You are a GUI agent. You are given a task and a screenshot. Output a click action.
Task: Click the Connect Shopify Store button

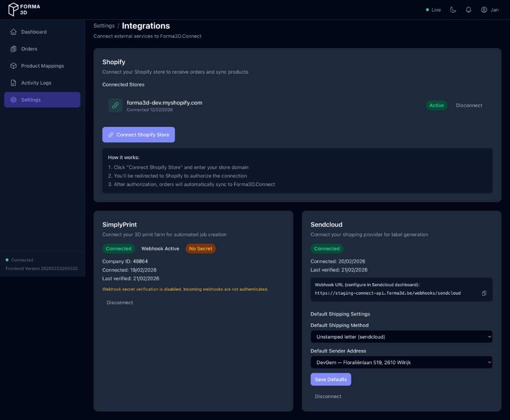[x=138, y=134]
